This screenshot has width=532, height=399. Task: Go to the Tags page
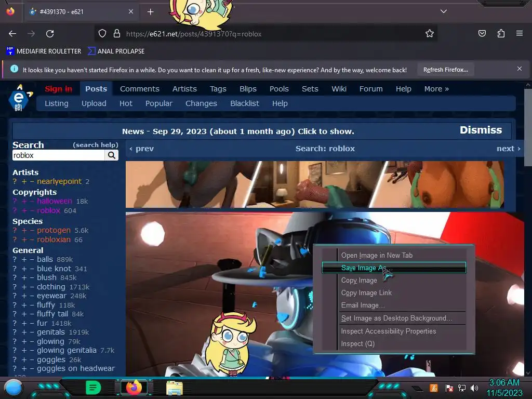tap(218, 89)
